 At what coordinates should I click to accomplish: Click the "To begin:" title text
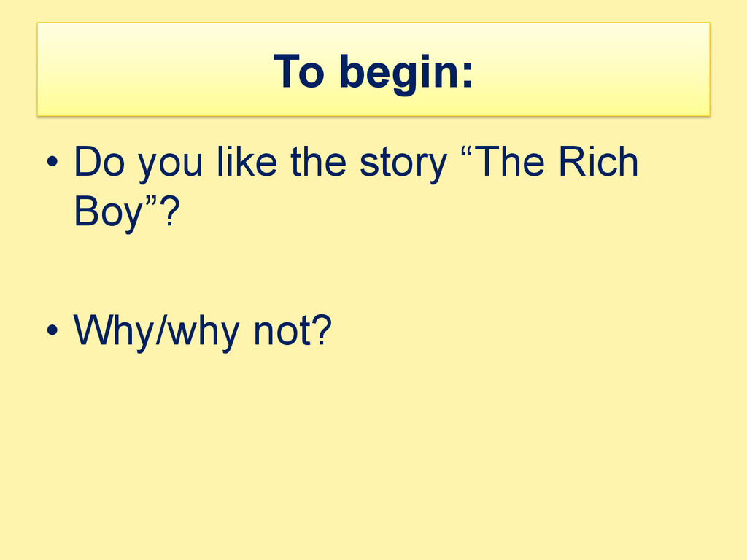(373, 72)
